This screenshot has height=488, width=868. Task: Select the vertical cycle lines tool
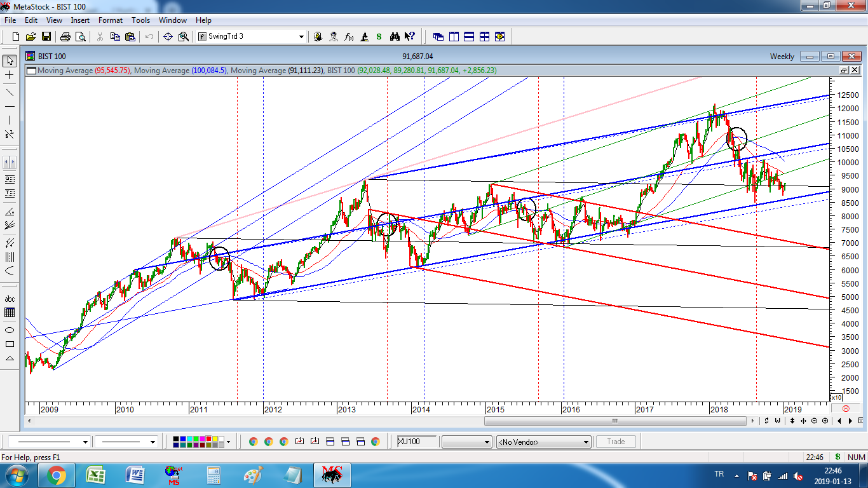[10, 257]
